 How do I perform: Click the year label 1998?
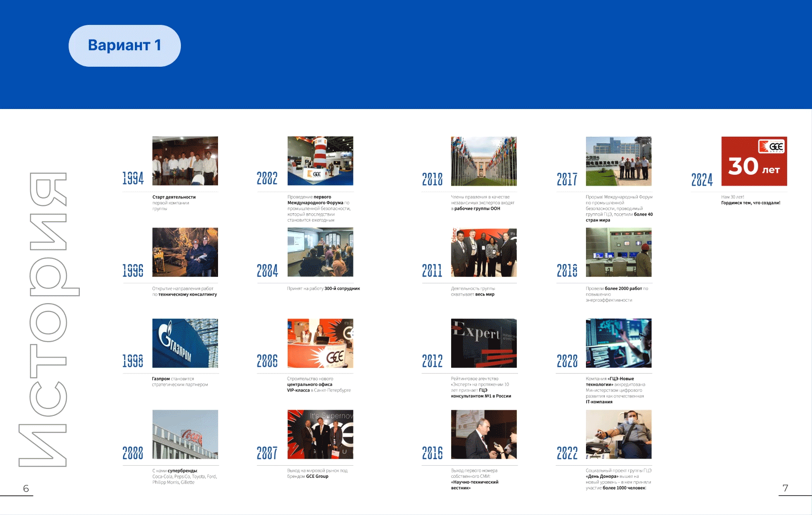point(133,360)
